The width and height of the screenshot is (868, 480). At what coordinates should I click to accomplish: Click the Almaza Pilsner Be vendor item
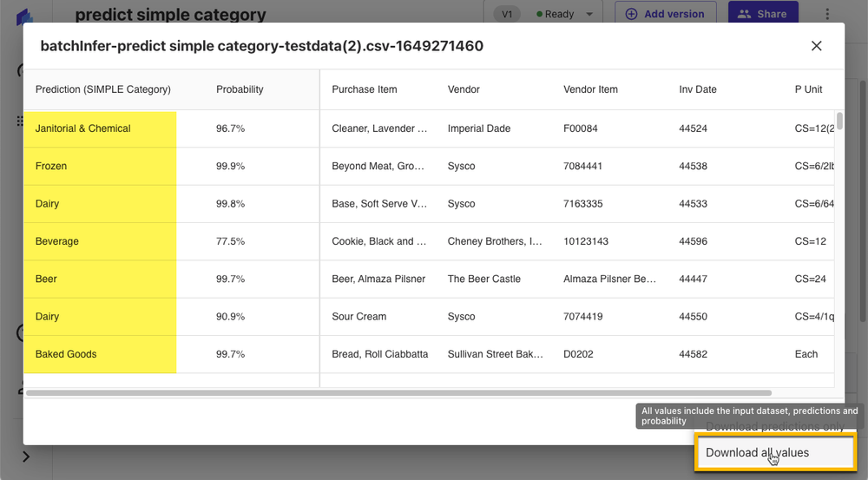coord(609,279)
